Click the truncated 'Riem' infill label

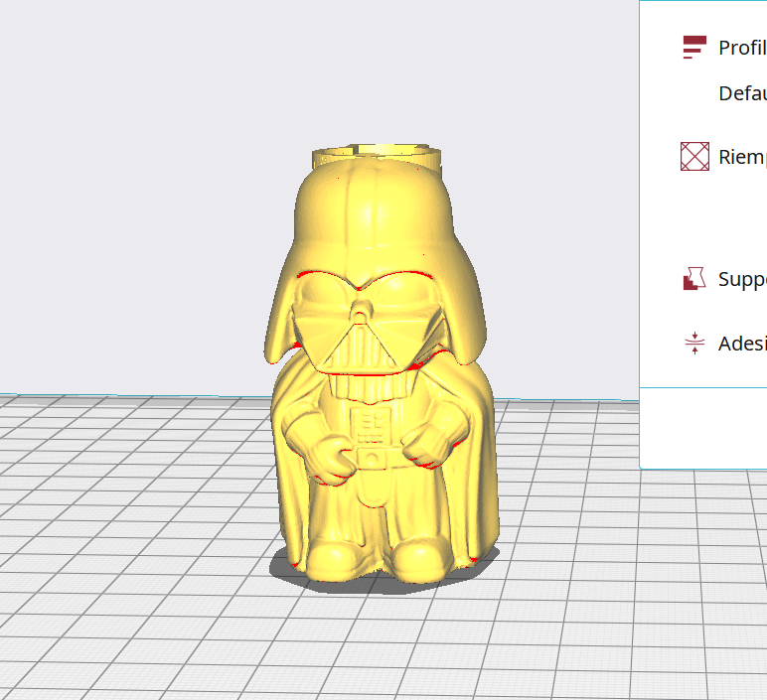click(x=742, y=158)
